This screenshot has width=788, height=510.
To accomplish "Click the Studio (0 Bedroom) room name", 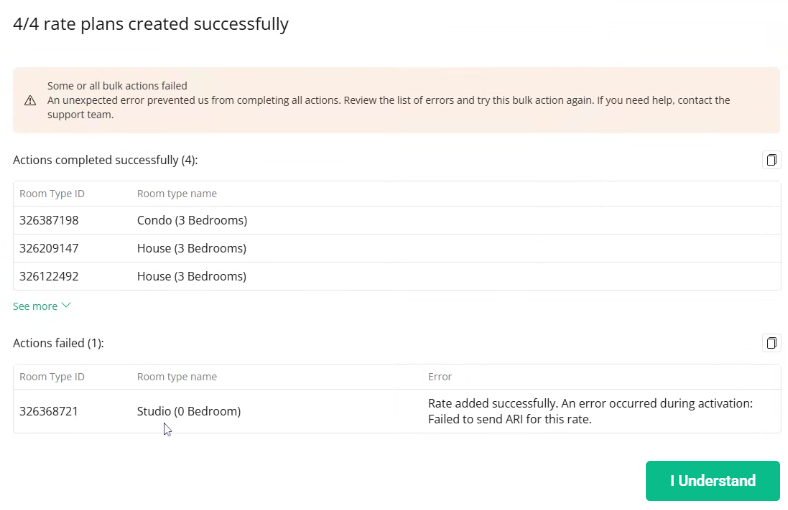I will click(x=188, y=411).
